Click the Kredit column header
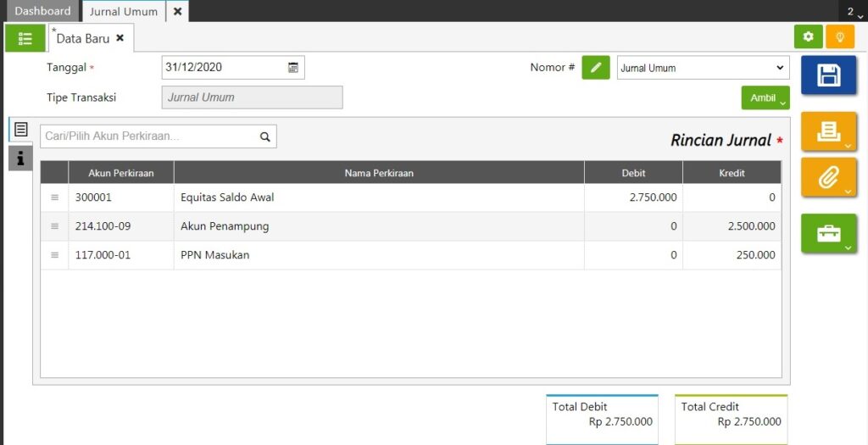868x445 pixels. coord(732,173)
